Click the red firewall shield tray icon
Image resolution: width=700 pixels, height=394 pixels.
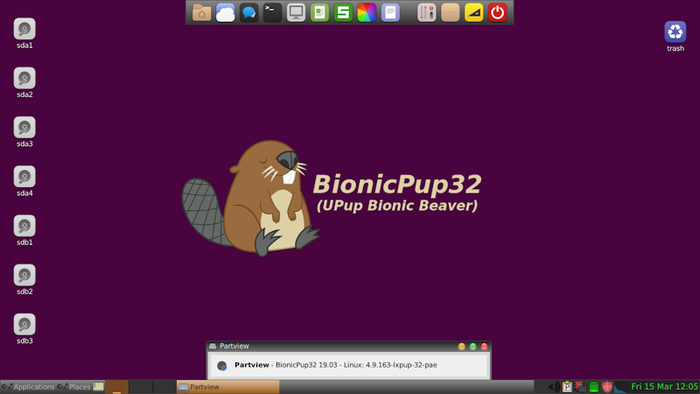click(x=607, y=386)
